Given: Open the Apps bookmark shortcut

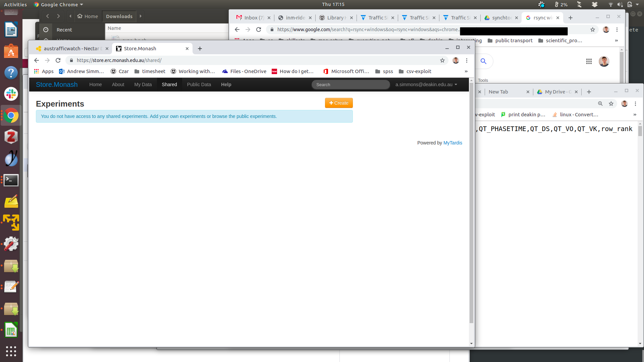Looking at the screenshot, I should point(44,71).
